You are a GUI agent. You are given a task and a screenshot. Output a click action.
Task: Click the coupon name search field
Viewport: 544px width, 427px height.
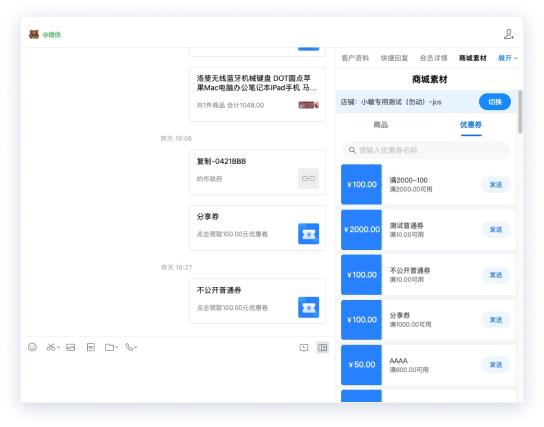pos(426,150)
